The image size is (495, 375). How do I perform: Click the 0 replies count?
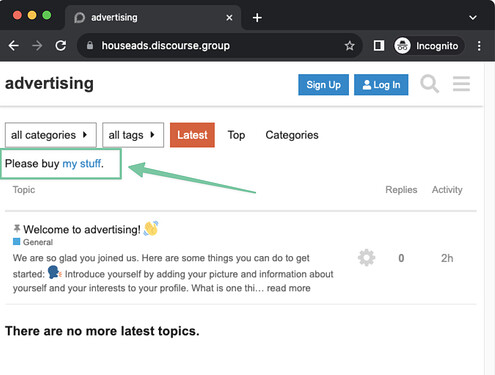tap(401, 258)
